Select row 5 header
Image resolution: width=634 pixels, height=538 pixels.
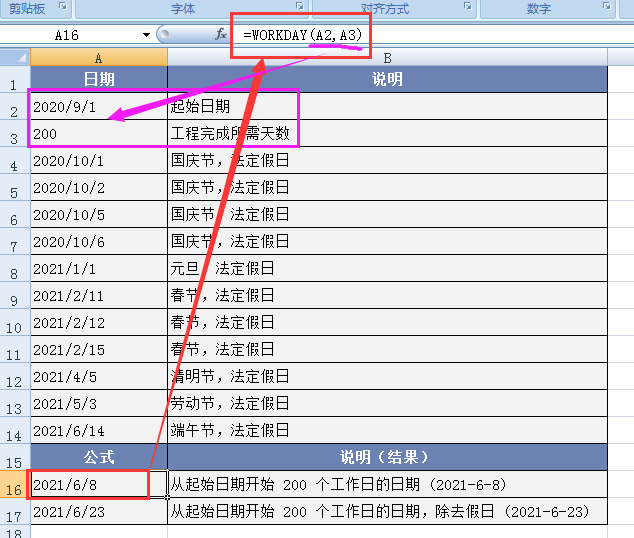(15, 188)
